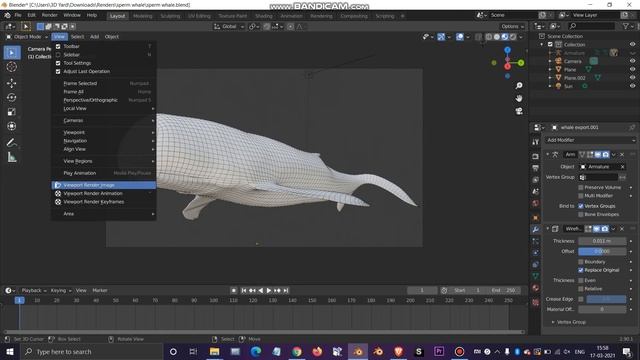Adjust the Wireframe Offset slider
Viewport: 640px width, 360px height.
(x=602, y=251)
